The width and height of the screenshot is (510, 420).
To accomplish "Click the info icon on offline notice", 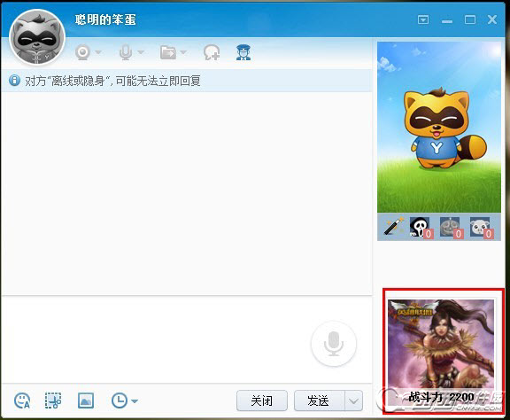I will coord(14,80).
